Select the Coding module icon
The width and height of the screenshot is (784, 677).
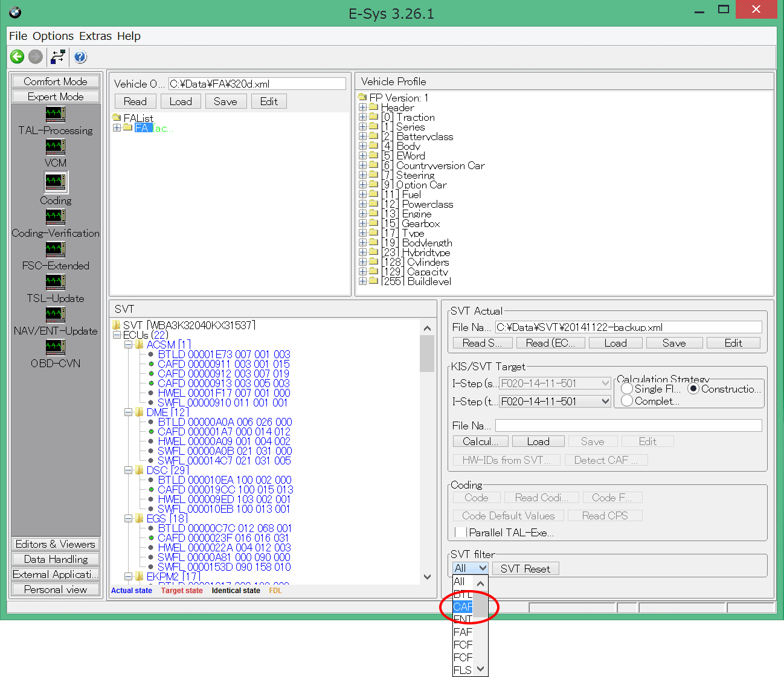point(56,182)
